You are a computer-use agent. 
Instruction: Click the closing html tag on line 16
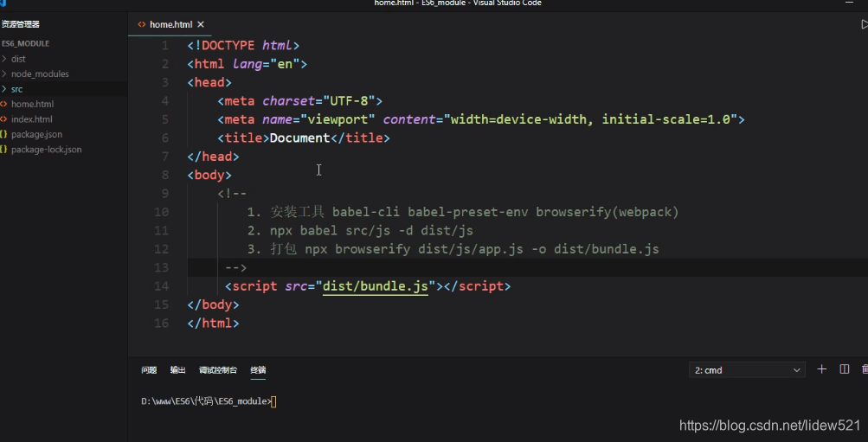[x=213, y=323]
